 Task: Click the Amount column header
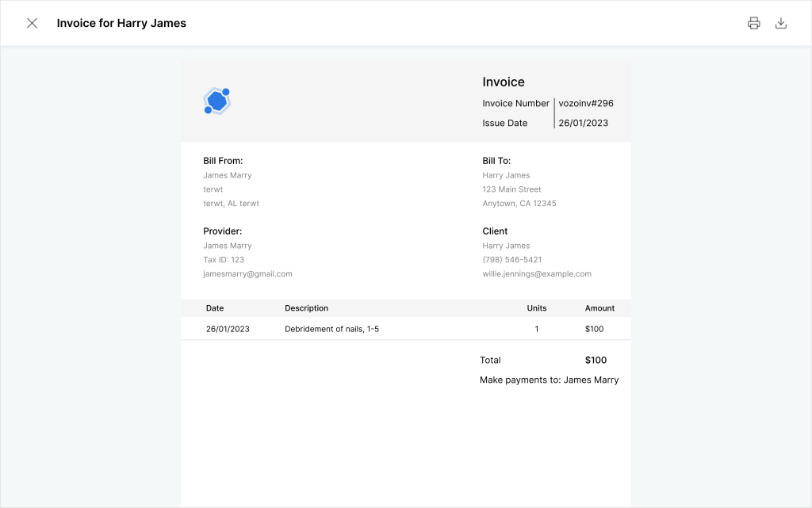click(599, 307)
